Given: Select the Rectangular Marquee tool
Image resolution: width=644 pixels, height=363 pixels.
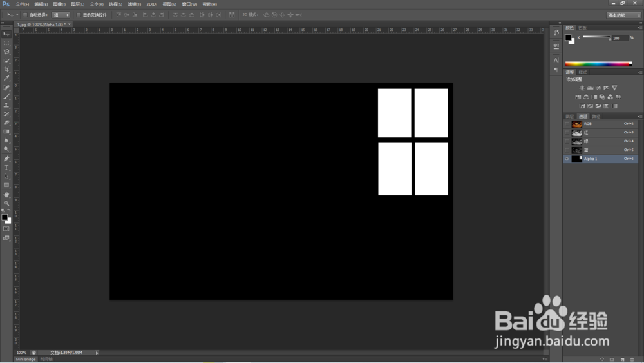Looking at the screenshot, I should pyautogui.click(x=6, y=43).
